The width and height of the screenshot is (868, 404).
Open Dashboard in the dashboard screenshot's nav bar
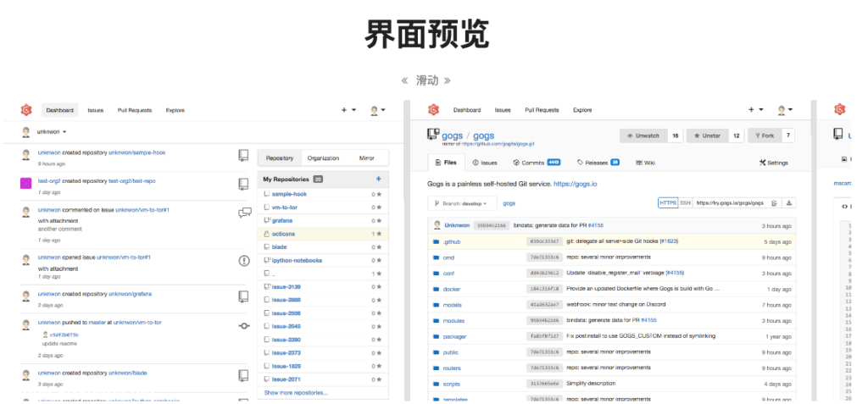pos(60,110)
